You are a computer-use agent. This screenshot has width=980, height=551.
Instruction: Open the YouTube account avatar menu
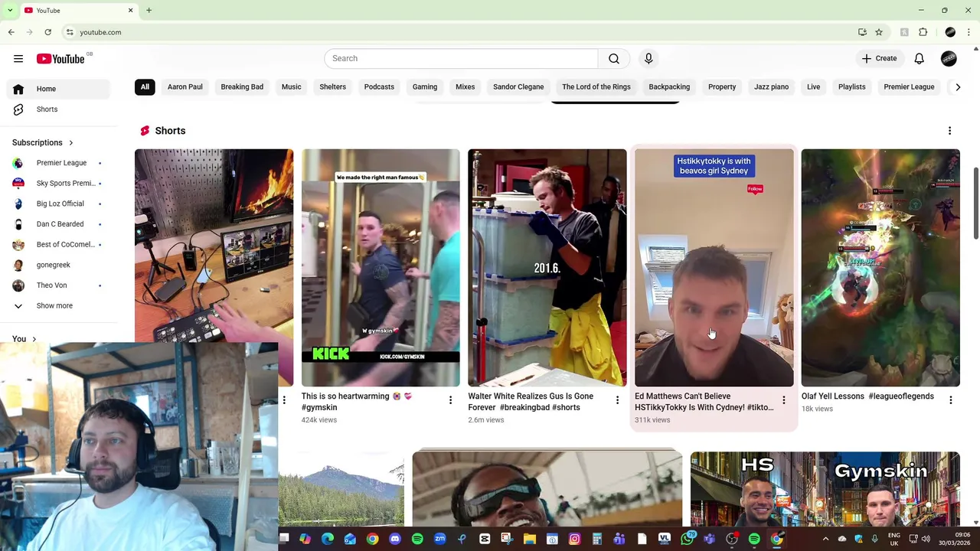(949, 58)
